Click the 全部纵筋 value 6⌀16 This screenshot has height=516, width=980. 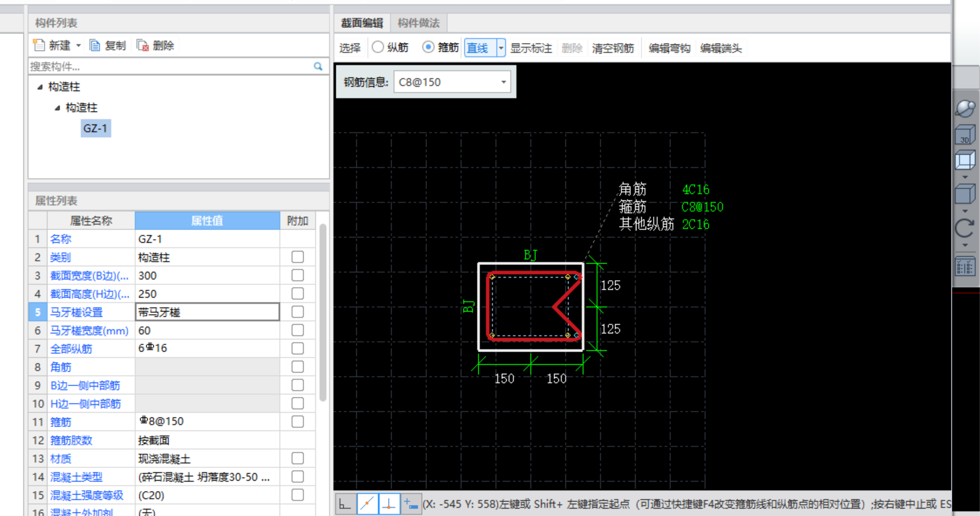207,348
